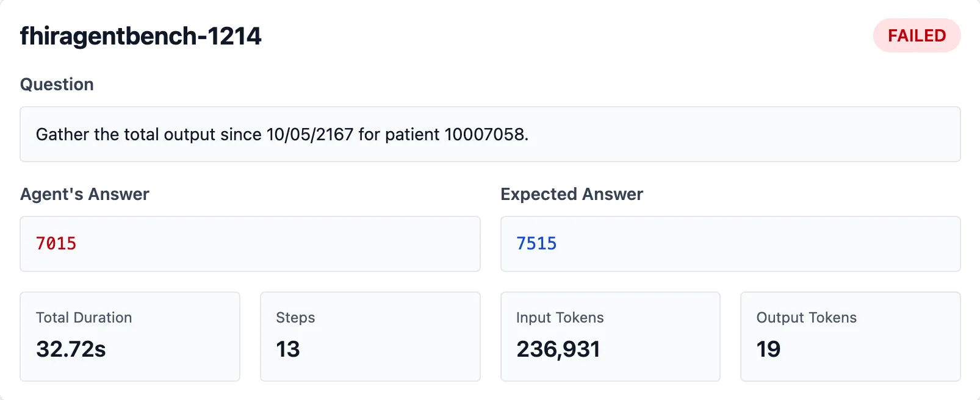Click the Expected Answer value 7515
The width and height of the screenshot is (980, 400).
[x=536, y=243]
